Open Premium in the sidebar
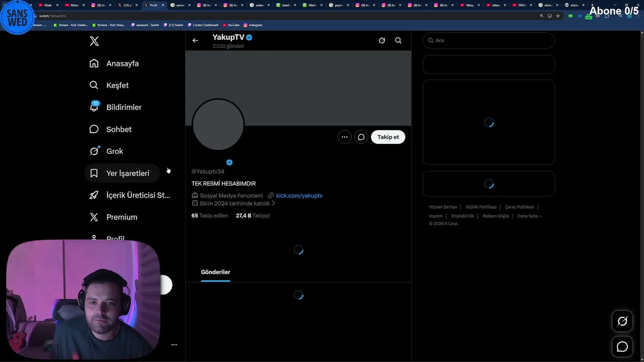644x362 pixels. (x=114, y=217)
